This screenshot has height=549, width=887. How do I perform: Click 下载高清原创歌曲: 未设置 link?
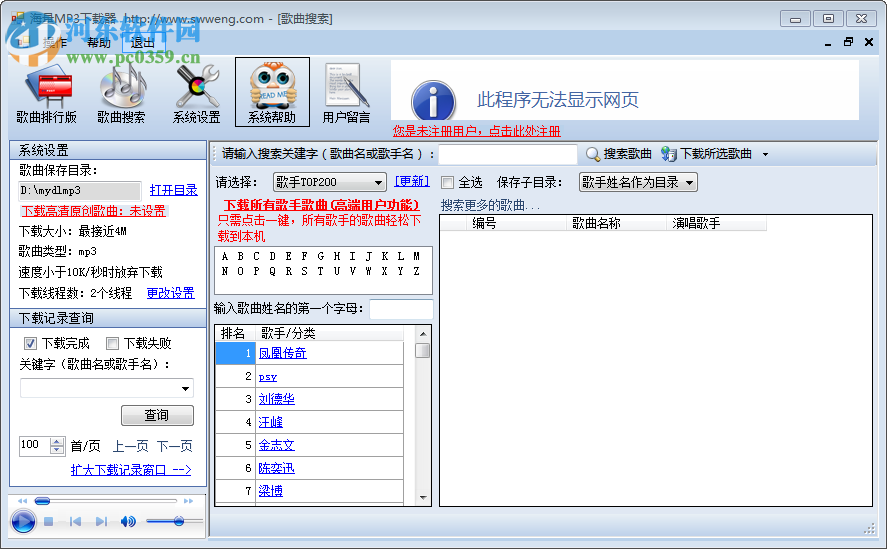coord(93,211)
